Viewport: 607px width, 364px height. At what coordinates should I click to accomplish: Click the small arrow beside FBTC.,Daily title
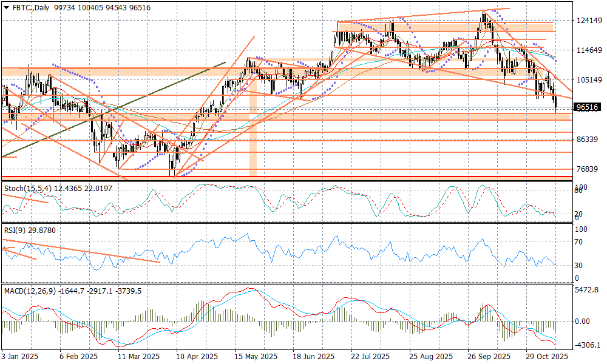tap(7, 8)
